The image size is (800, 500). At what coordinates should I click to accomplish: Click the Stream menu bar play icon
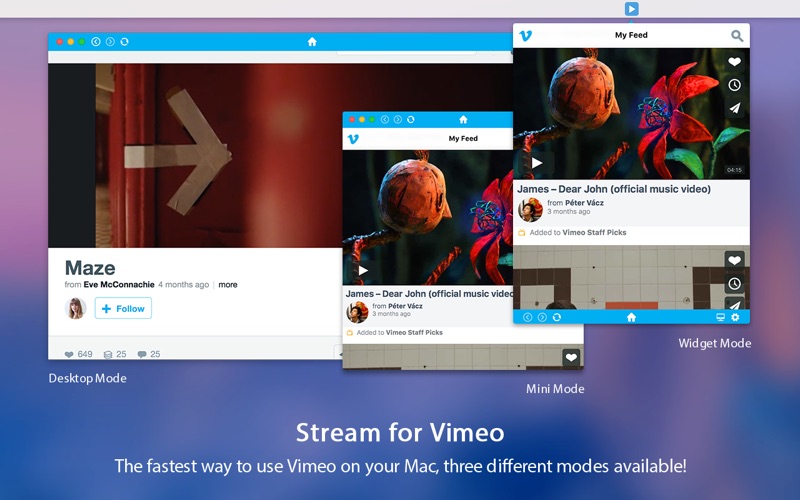coord(631,9)
